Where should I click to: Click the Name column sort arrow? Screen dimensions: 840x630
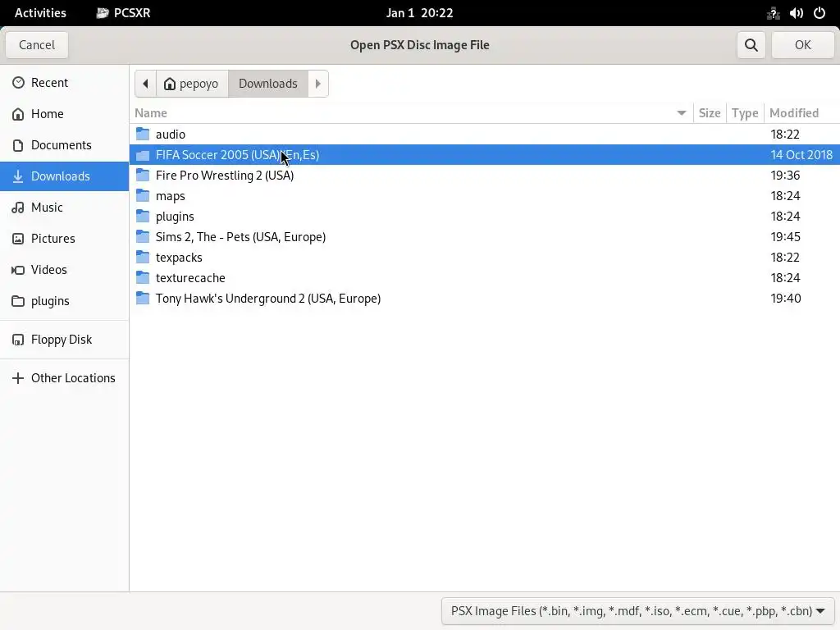coord(682,113)
